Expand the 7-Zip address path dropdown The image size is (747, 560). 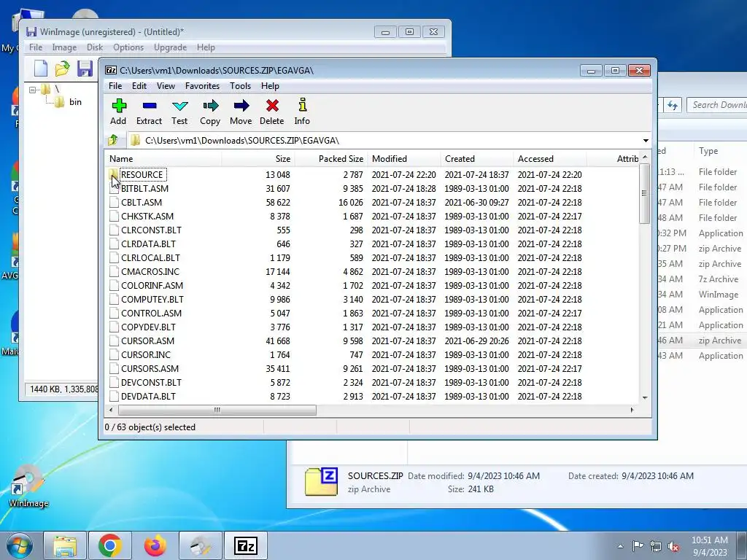click(646, 141)
